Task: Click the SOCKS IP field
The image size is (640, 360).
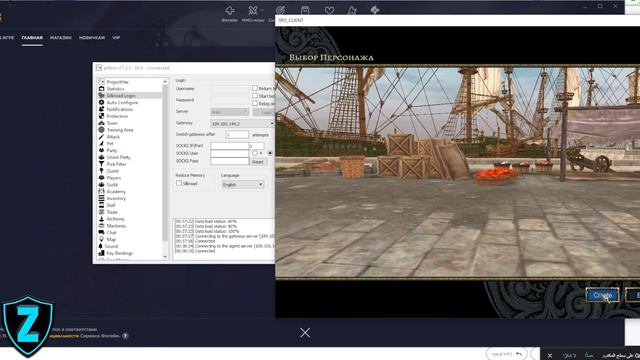Action: tap(229, 146)
